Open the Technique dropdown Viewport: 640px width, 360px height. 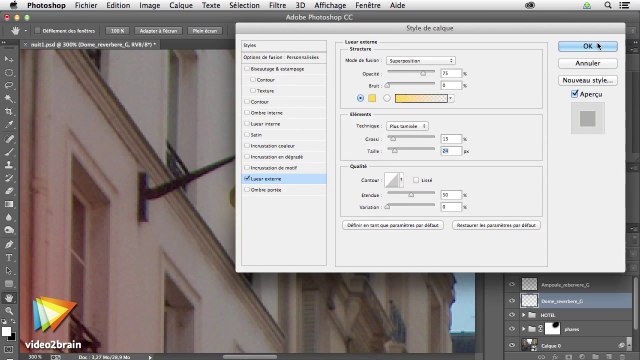(407, 126)
